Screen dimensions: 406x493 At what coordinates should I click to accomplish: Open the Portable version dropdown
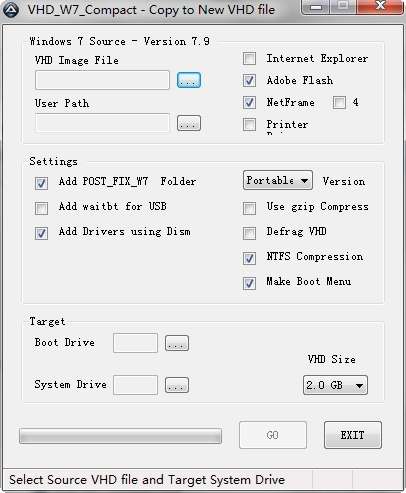point(278,180)
